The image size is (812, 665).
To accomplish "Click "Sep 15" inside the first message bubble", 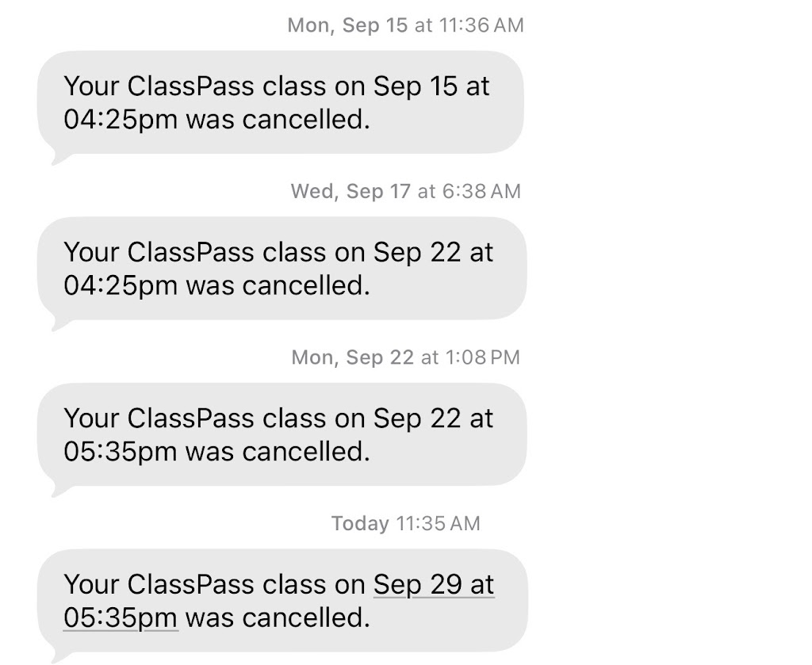I will [415, 86].
